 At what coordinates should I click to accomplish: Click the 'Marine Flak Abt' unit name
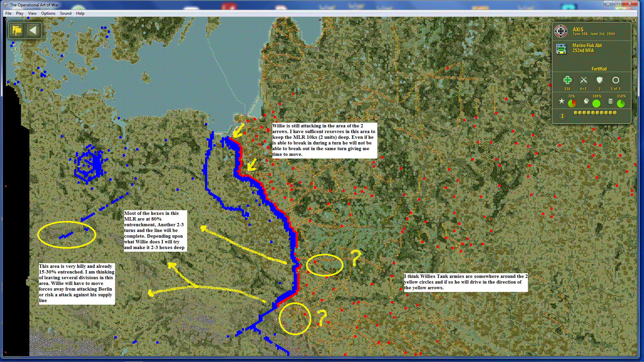(587, 46)
